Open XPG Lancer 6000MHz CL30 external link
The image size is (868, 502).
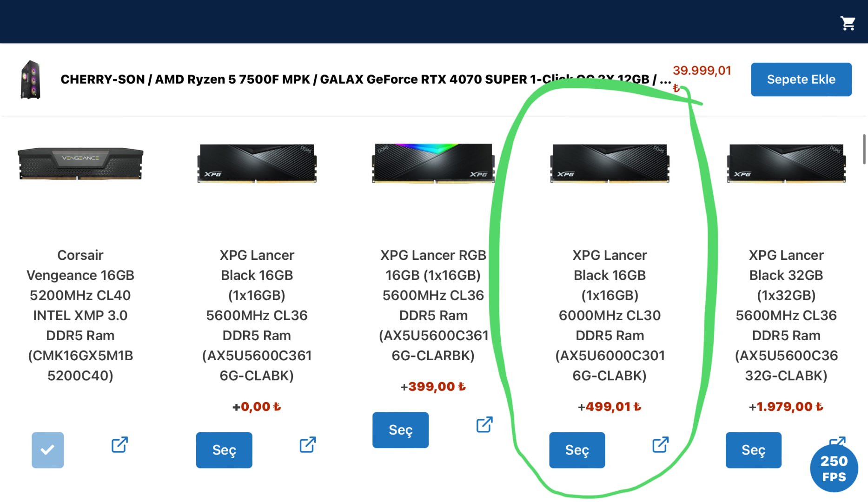click(x=661, y=445)
